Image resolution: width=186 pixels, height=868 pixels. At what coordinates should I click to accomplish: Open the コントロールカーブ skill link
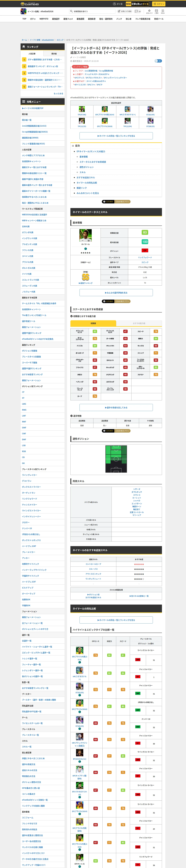pyautogui.click(x=93, y=564)
